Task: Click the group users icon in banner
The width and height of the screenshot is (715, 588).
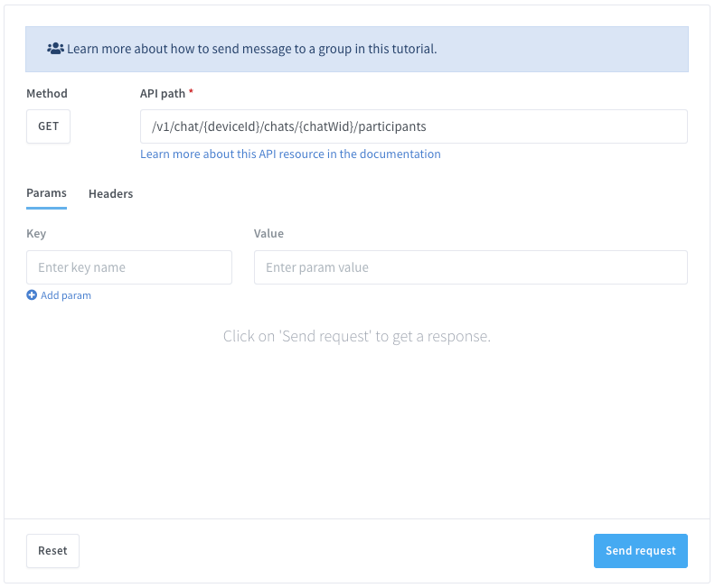Action: coord(55,49)
